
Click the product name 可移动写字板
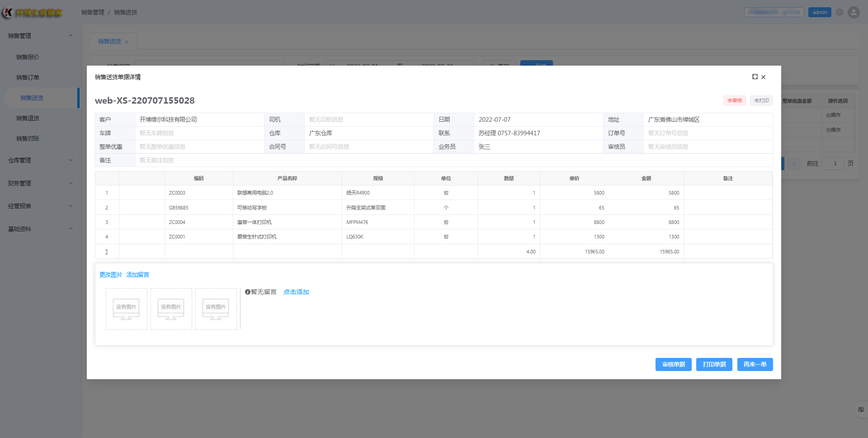[x=252, y=208]
